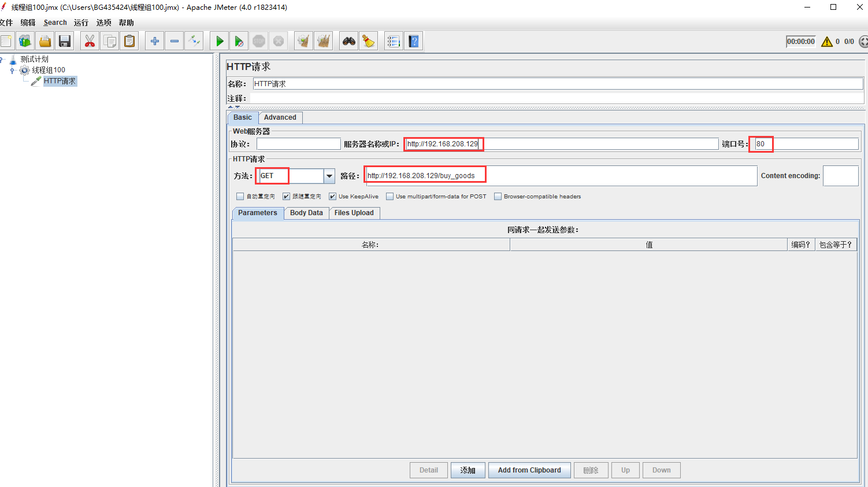Switch to the Advanced tab

click(x=280, y=117)
